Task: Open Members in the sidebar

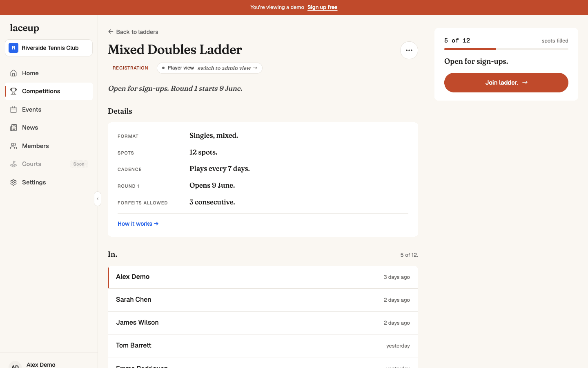Action: [x=49, y=146]
